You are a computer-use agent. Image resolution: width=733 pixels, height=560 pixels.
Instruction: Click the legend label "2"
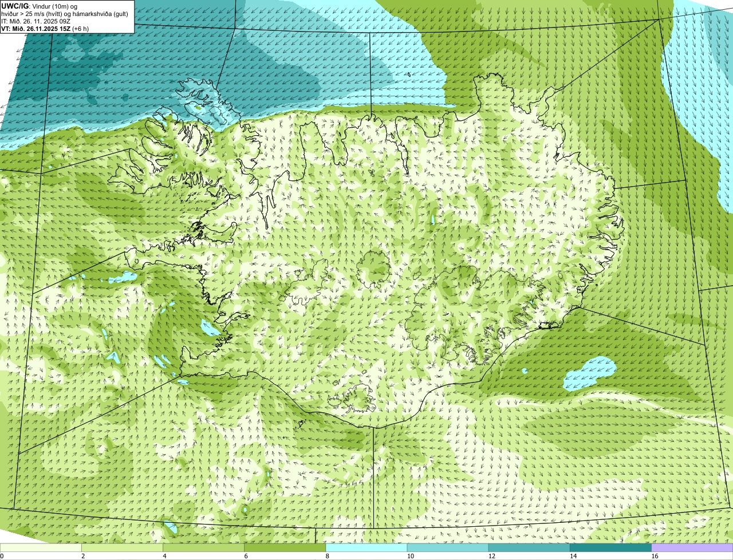coord(83,556)
